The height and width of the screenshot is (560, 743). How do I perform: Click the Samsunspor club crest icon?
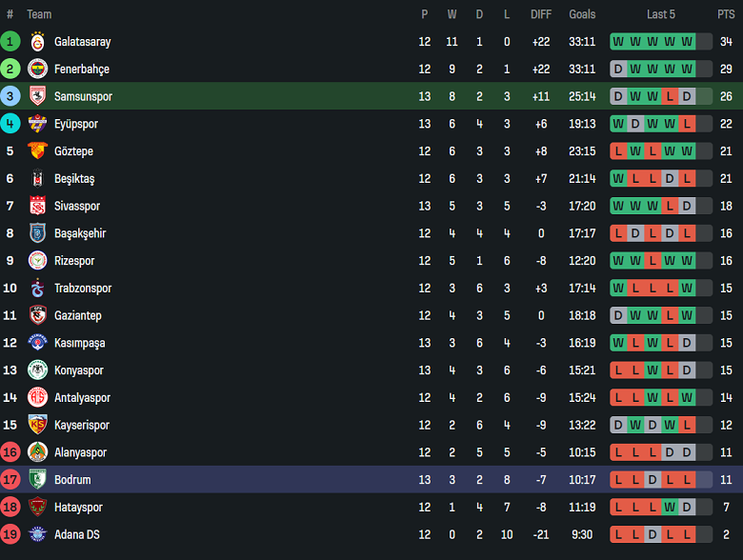[x=38, y=96]
